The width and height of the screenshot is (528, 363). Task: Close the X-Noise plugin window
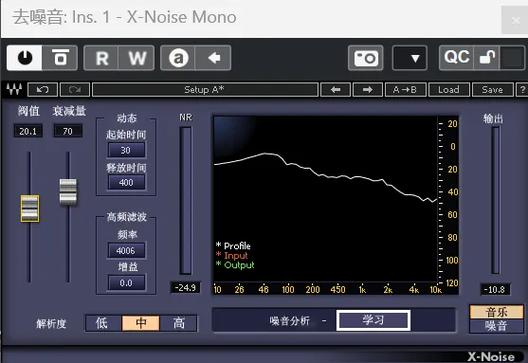click(515, 21)
